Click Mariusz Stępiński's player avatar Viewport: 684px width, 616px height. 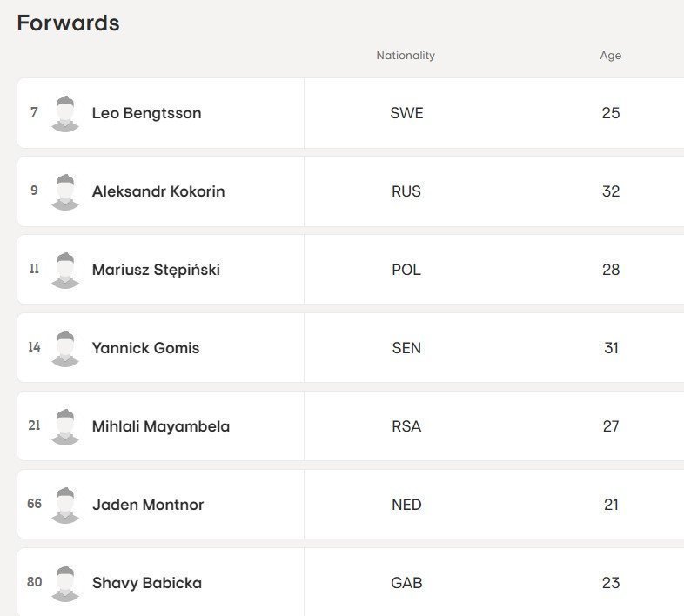tap(65, 270)
